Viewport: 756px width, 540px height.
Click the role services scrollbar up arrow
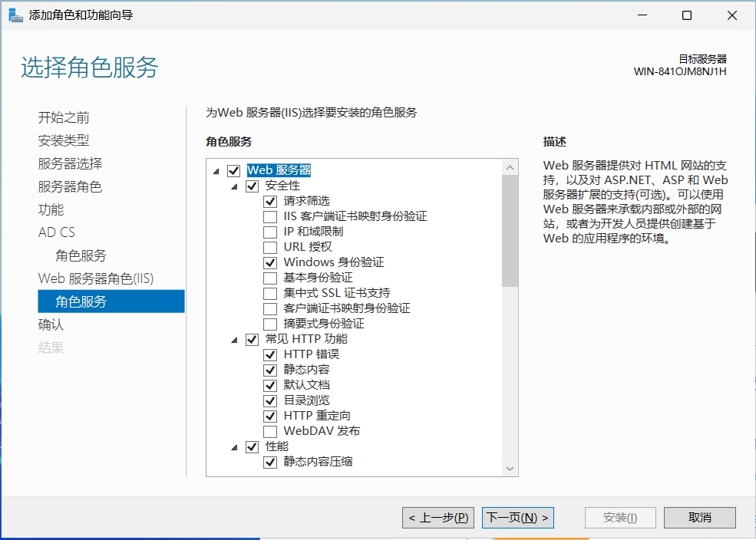(x=510, y=168)
